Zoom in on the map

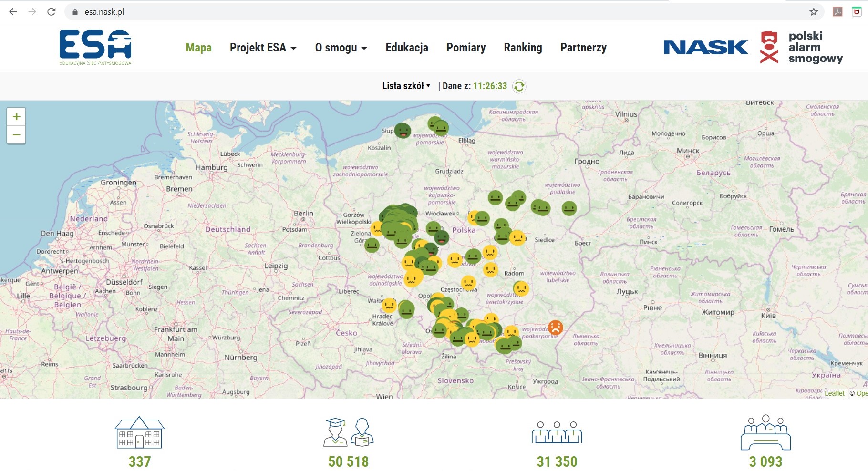16,117
